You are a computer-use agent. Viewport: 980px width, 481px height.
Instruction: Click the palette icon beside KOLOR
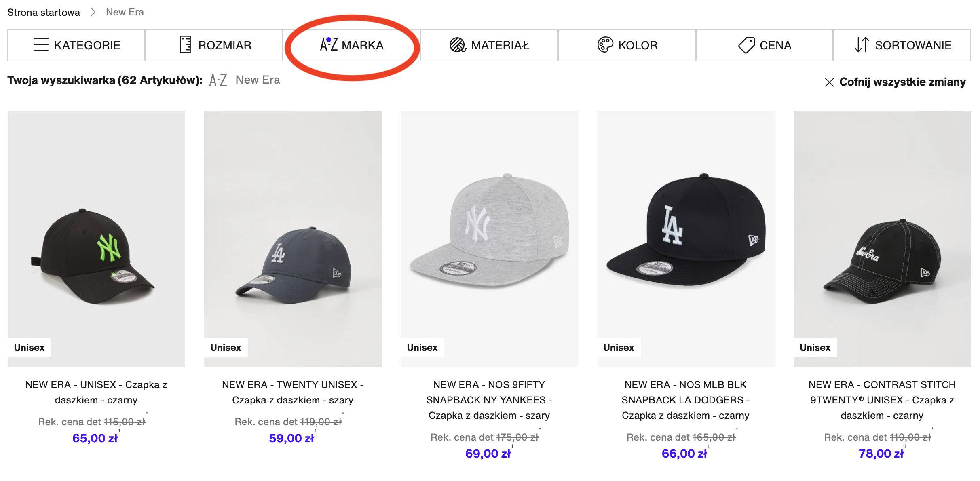(x=605, y=45)
